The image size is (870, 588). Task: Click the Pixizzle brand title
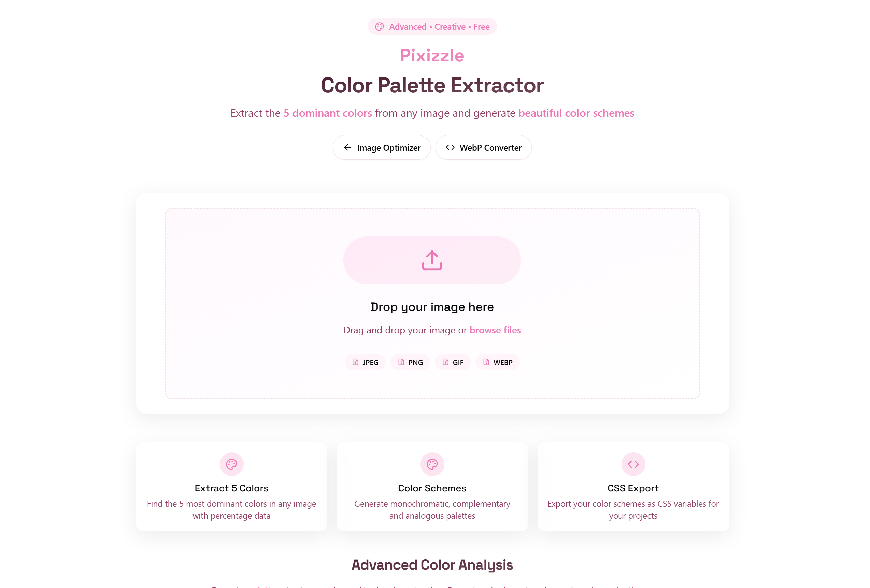coord(432,55)
